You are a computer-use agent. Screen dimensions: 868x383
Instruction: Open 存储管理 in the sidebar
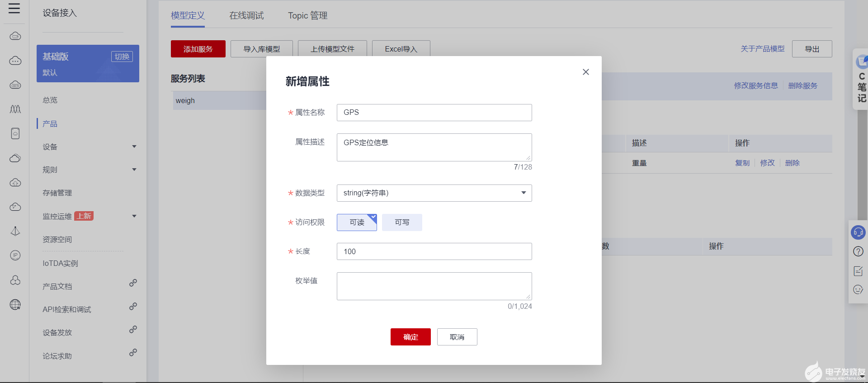tap(57, 193)
